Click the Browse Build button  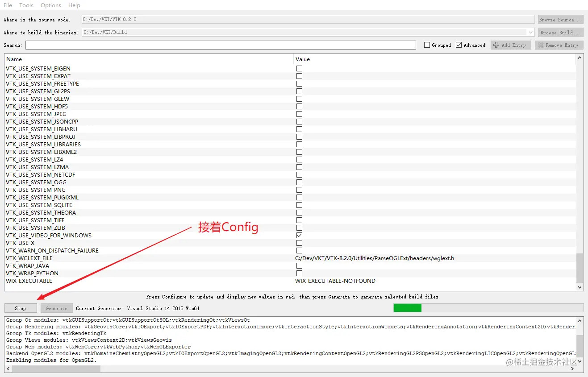pyautogui.click(x=560, y=32)
